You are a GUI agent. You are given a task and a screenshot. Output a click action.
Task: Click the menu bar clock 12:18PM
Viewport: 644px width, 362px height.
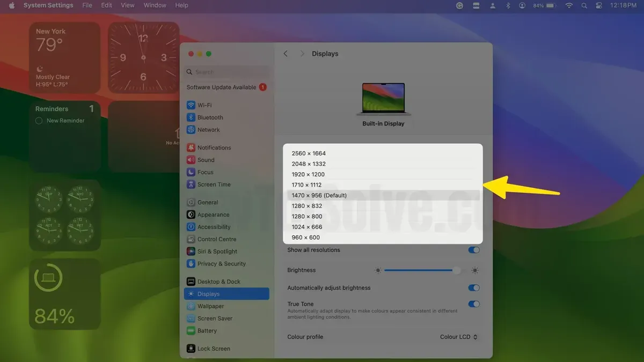pyautogui.click(x=623, y=5)
